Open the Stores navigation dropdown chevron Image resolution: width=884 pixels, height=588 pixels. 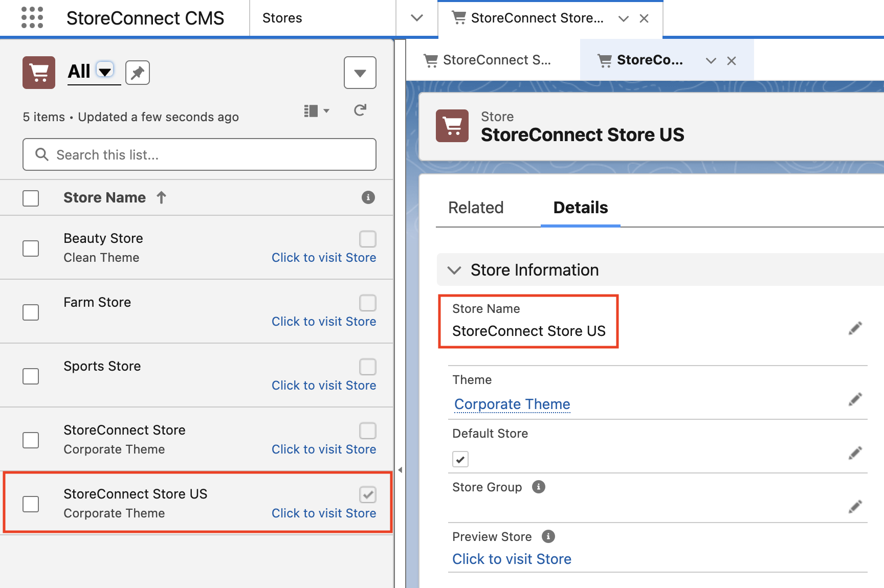[x=417, y=18]
